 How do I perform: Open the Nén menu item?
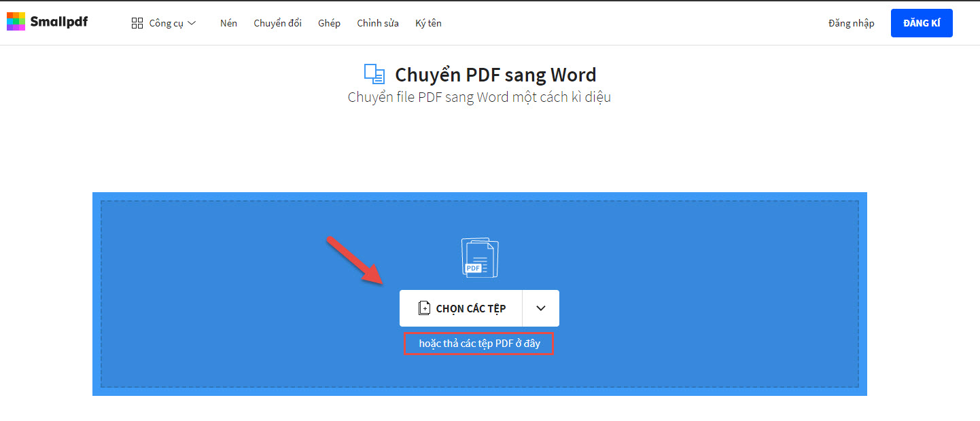click(228, 23)
